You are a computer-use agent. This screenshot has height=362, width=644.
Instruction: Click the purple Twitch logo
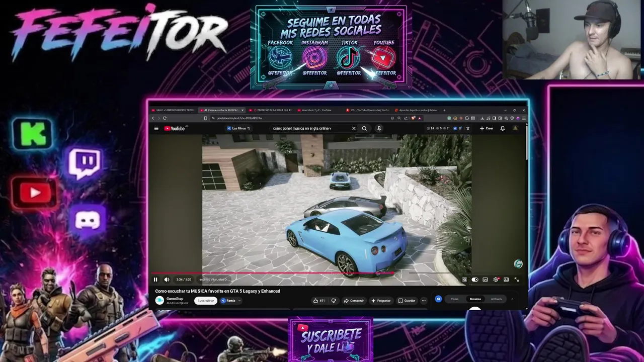click(x=85, y=163)
